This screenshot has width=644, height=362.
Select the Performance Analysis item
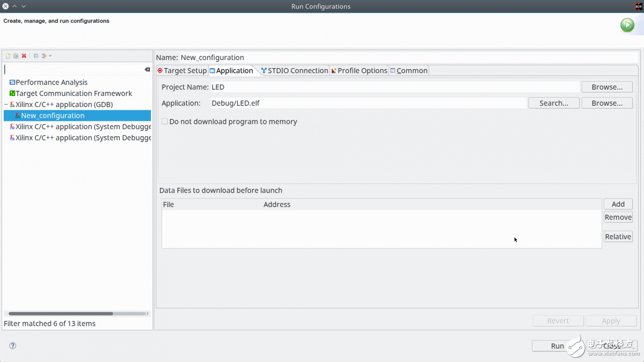pyautogui.click(x=51, y=82)
